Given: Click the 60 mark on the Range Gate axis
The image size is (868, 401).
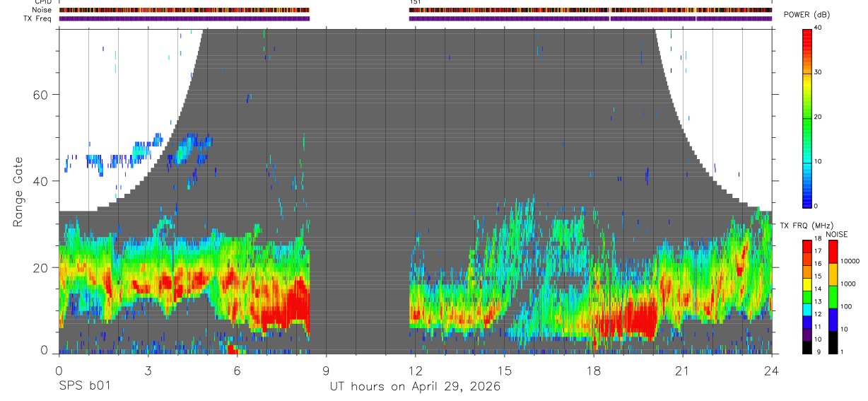Looking at the screenshot, I should 41,95.
